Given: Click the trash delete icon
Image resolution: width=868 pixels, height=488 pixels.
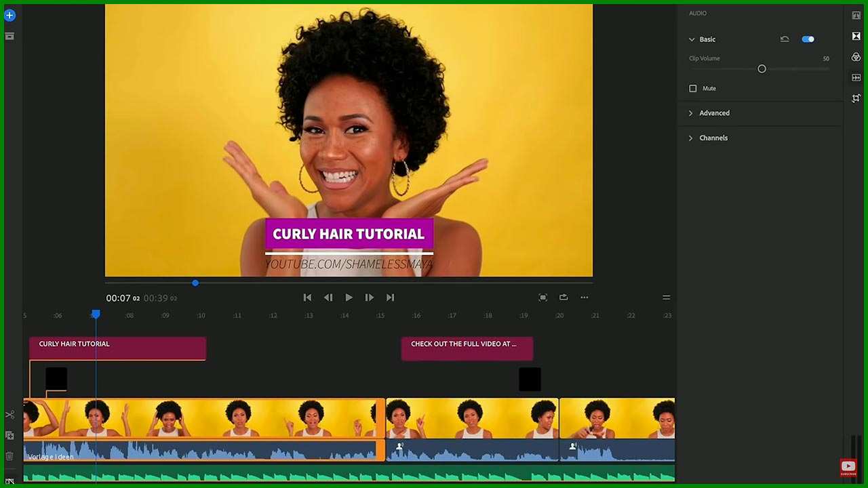Looking at the screenshot, I should [9, 456].
